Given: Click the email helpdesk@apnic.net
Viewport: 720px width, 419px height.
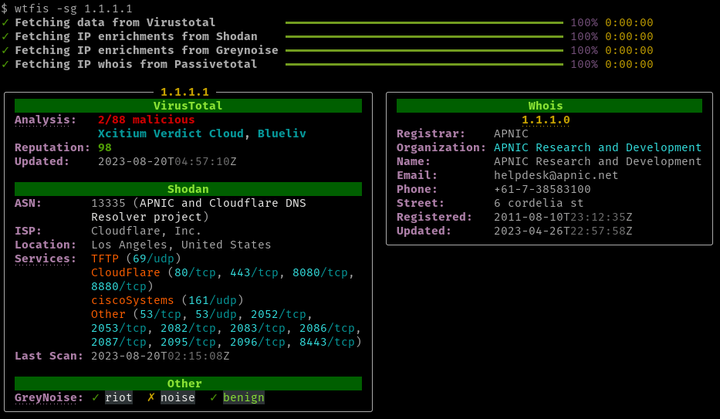Looking at the screenshot, I should pyautogui.click(x=556, y=175).
